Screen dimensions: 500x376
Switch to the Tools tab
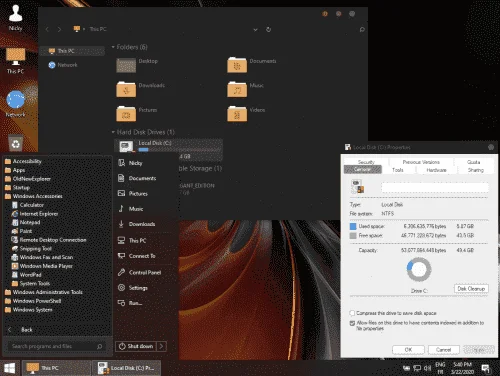398,170
